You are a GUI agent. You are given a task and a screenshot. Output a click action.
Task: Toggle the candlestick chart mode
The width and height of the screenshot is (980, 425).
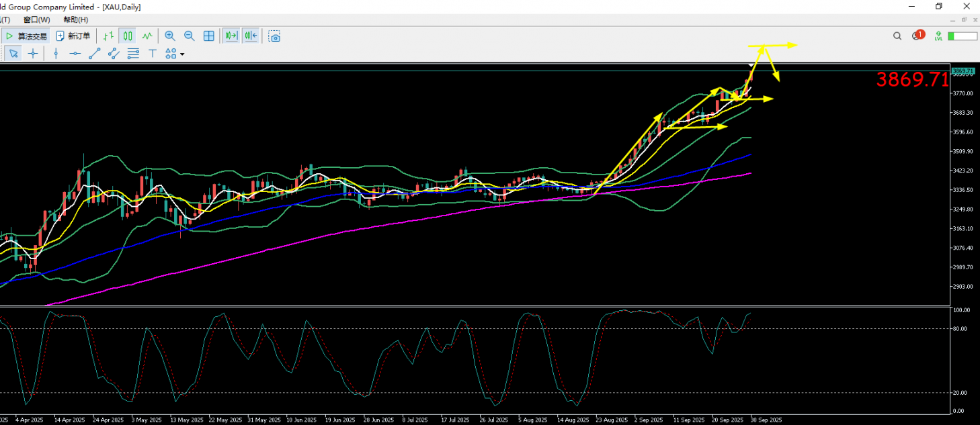tap(127, 36)
